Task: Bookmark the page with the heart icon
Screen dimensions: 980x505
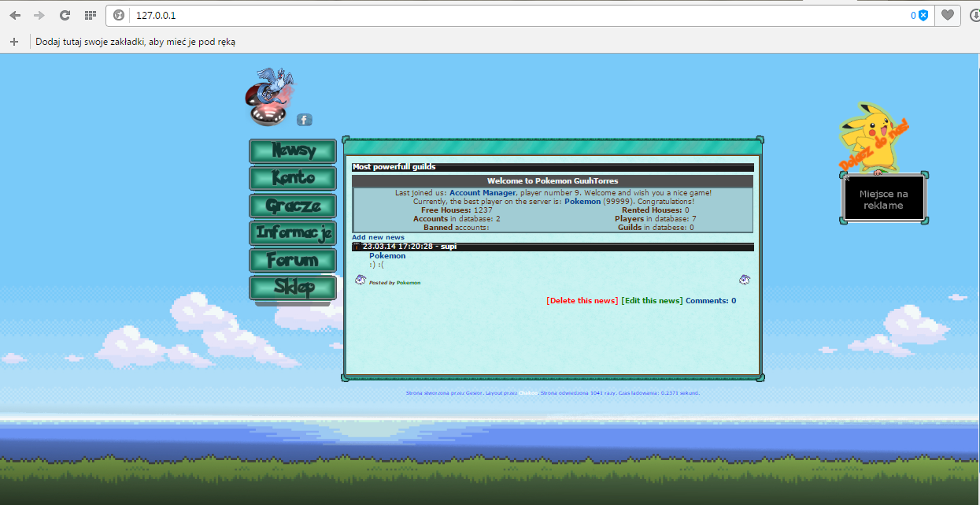Action: 948,15
